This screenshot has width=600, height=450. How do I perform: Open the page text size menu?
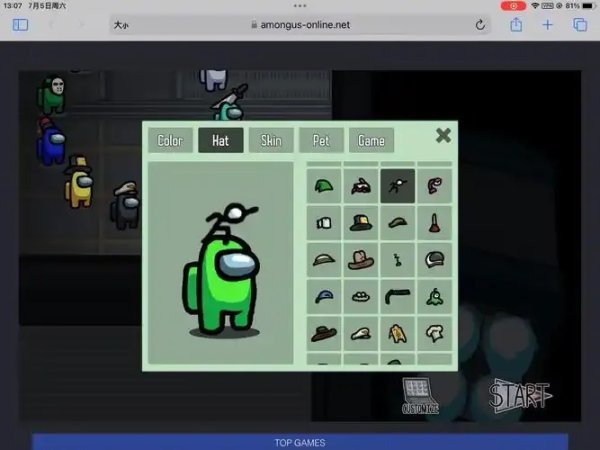[121, 25]
